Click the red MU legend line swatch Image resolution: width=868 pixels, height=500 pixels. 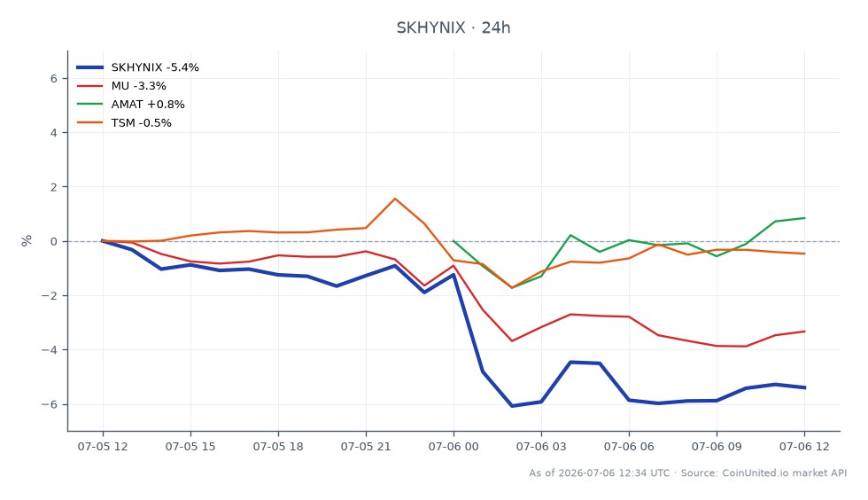pyautogui.click(x=89, y=86)
